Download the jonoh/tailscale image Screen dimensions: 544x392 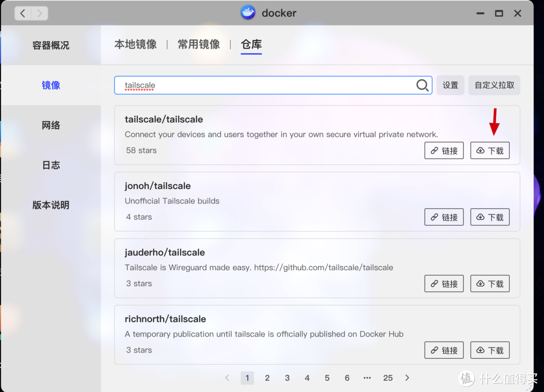(x=490, y=217)
